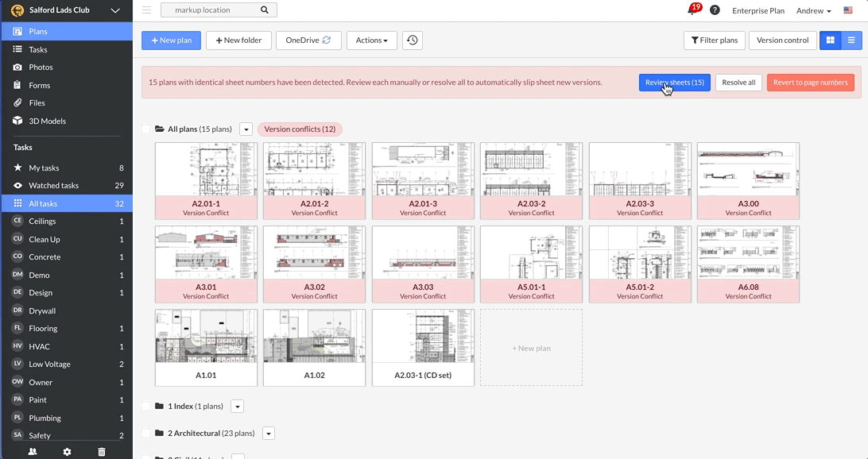Click the Version conflicts (12) filter tag
The image size is (868, 459).
[x=300, y=129]
